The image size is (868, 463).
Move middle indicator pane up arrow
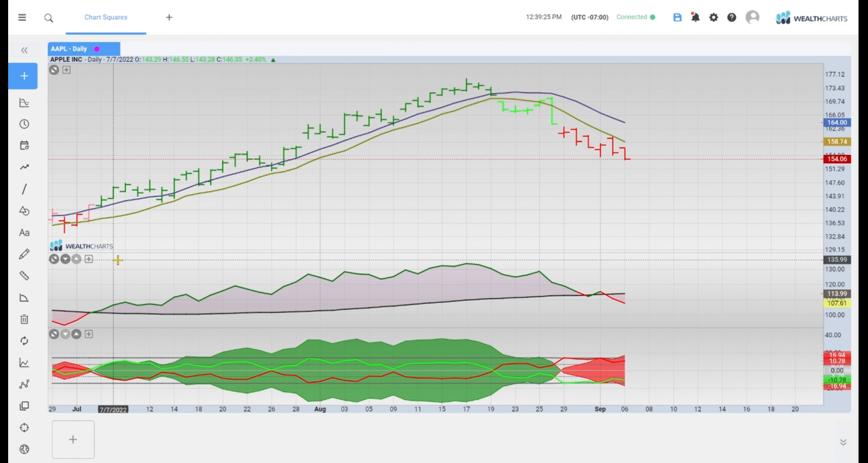point(76,259)
